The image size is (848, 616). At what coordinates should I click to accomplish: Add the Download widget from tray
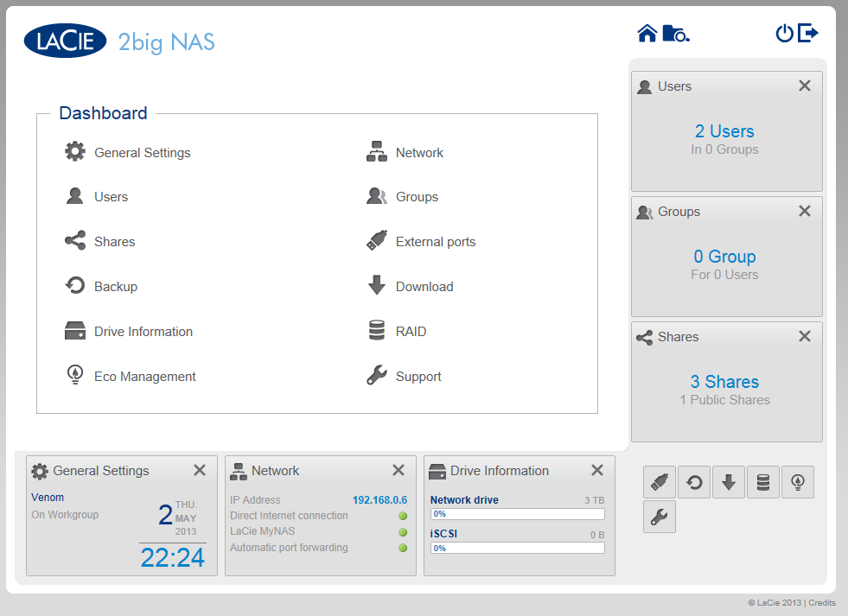729,482
